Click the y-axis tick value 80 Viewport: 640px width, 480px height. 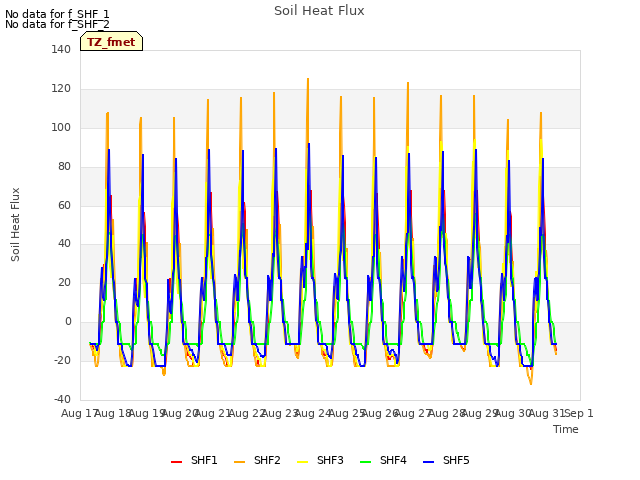point(64,166)
